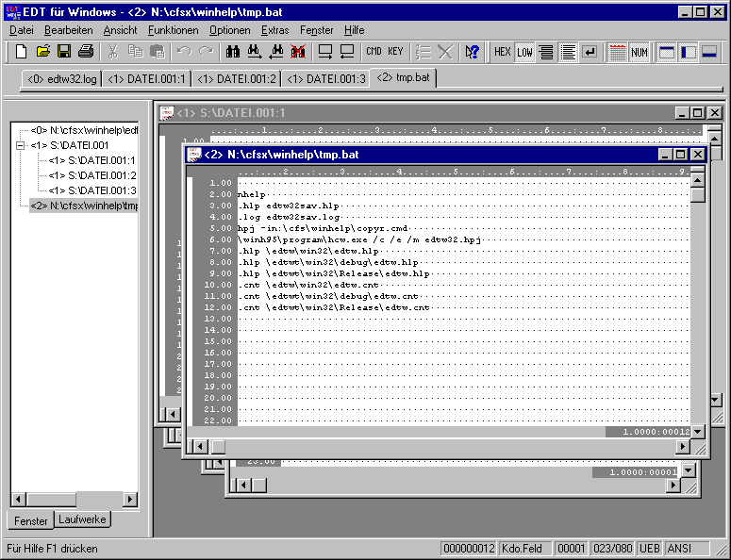Toggle HEX display mode

click(x=503, y=52)
